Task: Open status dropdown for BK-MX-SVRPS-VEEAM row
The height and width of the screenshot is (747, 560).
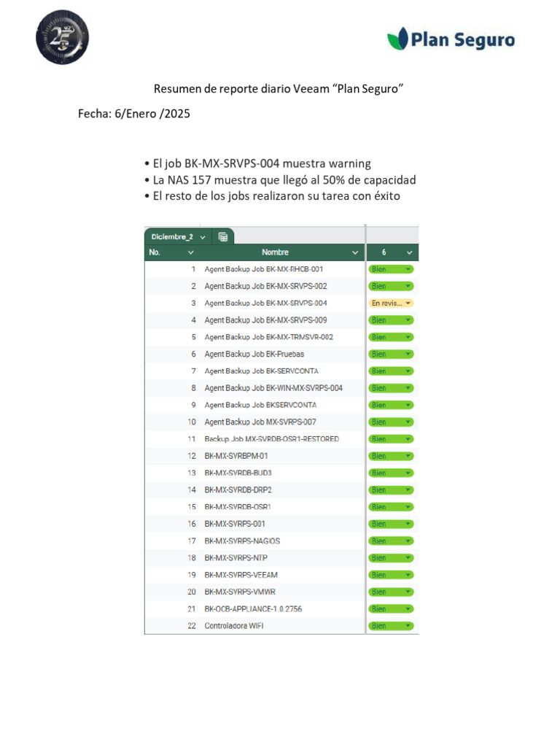Action: 392,575
